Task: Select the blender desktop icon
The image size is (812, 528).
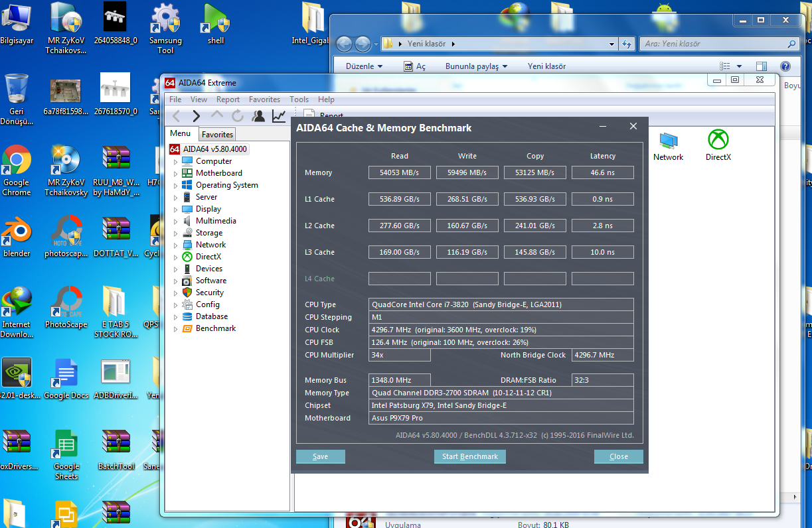Action: tap(17, 237)
